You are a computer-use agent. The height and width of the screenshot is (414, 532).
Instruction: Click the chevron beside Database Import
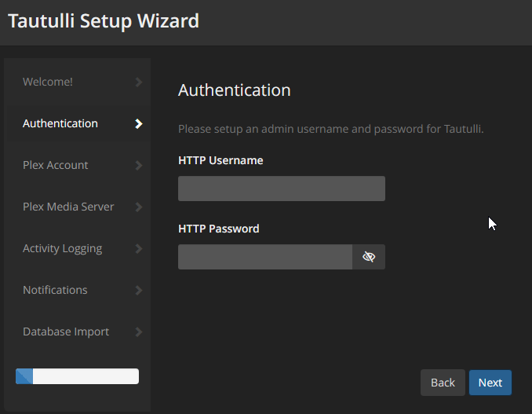coord(139,332)
